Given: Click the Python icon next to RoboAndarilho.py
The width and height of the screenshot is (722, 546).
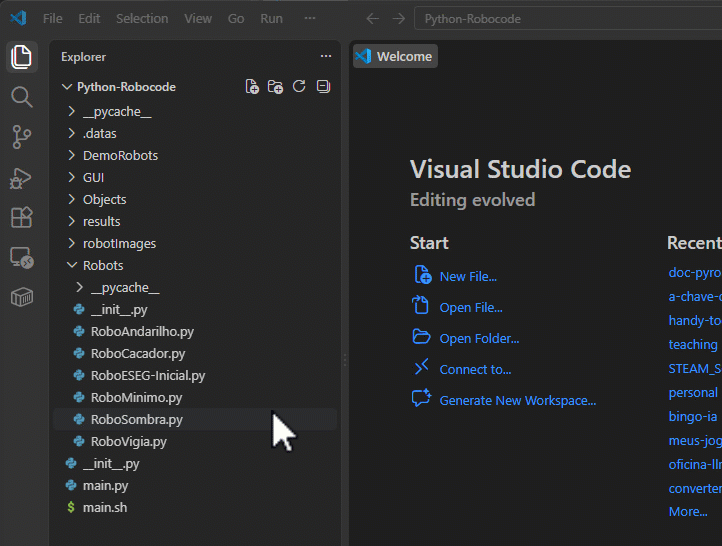Looking at the screenshot, I should [x=79, y=331].
